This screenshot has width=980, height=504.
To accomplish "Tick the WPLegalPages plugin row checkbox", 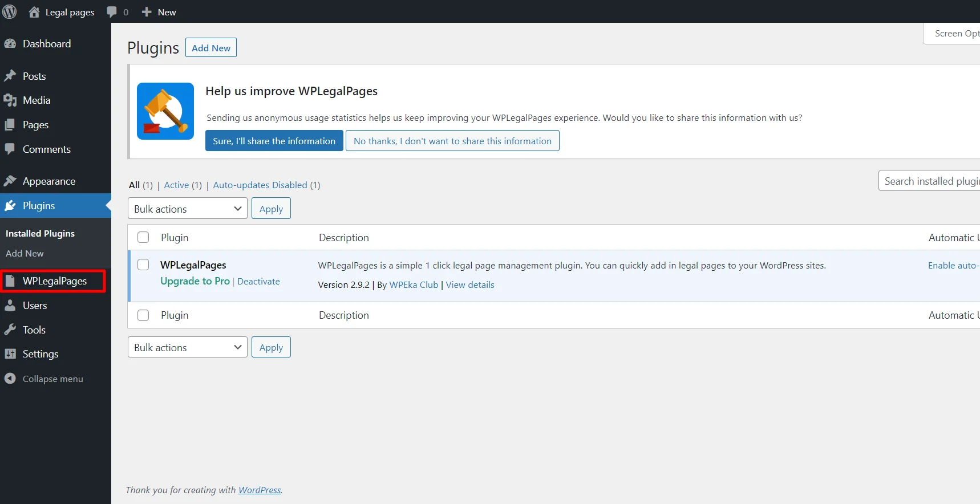I will pos(143,265).
